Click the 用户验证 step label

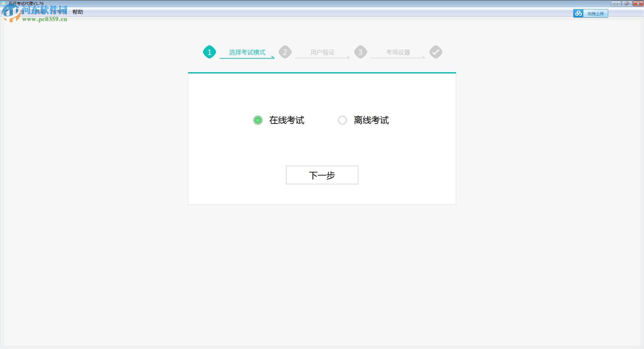pos(323,52)
